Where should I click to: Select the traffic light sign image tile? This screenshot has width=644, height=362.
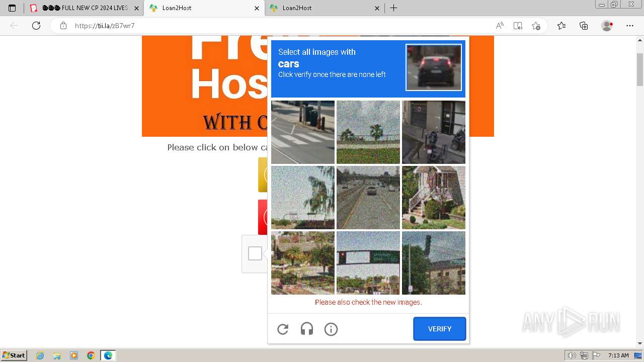pyautogui.click(x=368, y=263)
